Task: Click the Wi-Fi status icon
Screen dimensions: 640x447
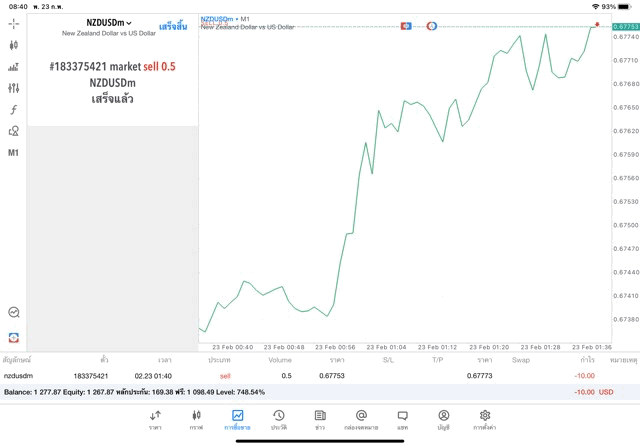Action: click(x=596, y=7)
